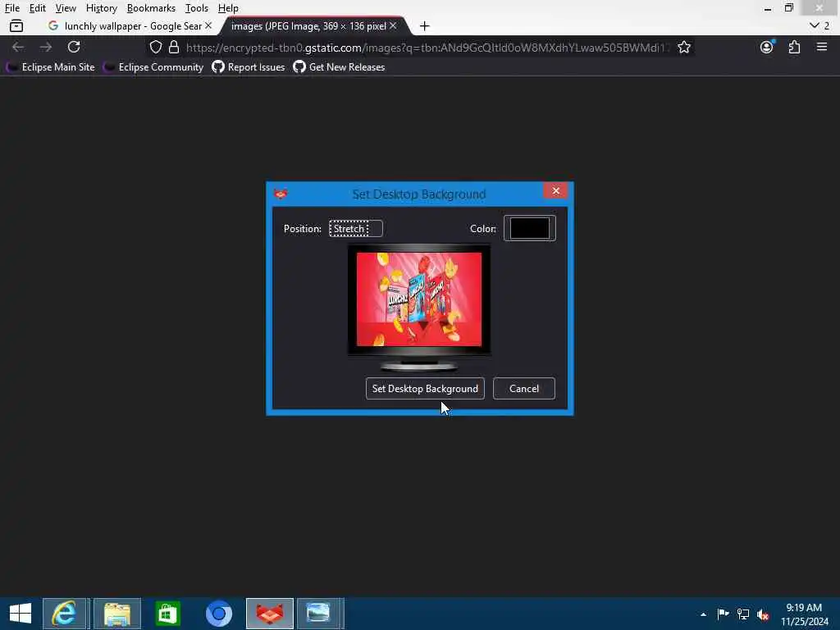Show hidden system tray icons arrow
840x630 pixels.
pos(703,614)
